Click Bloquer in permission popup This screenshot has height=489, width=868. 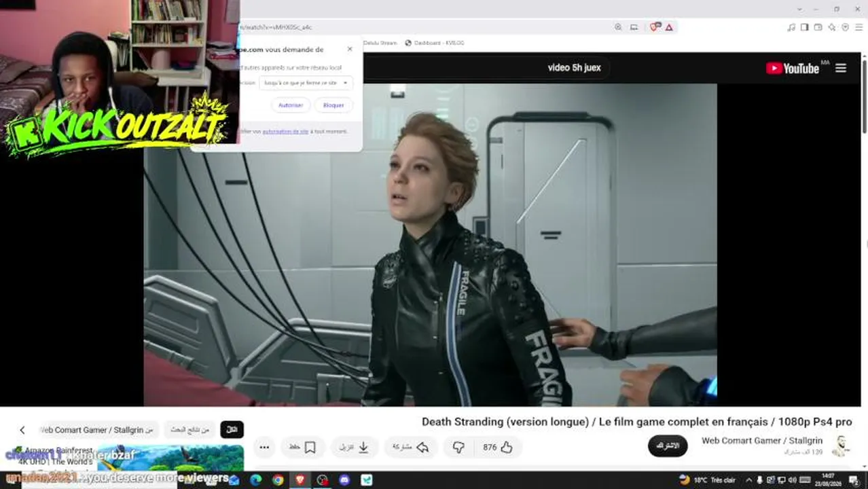(x=333, y=105)
